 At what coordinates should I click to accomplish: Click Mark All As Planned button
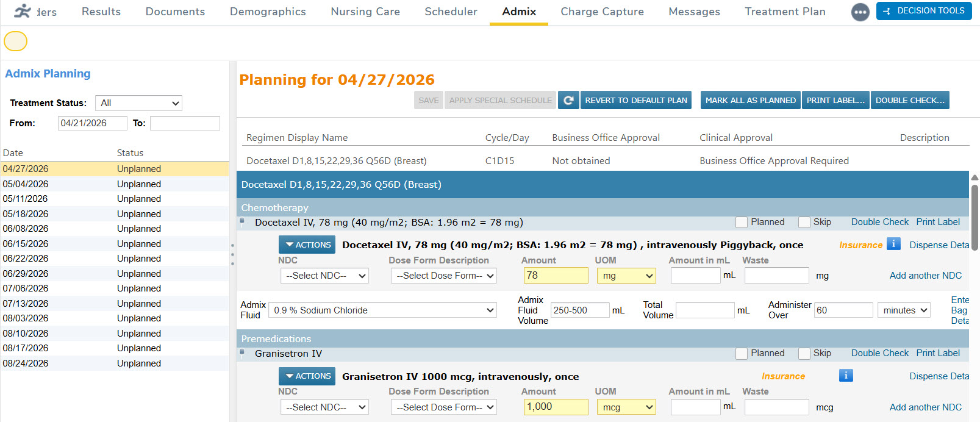(750, 100)
